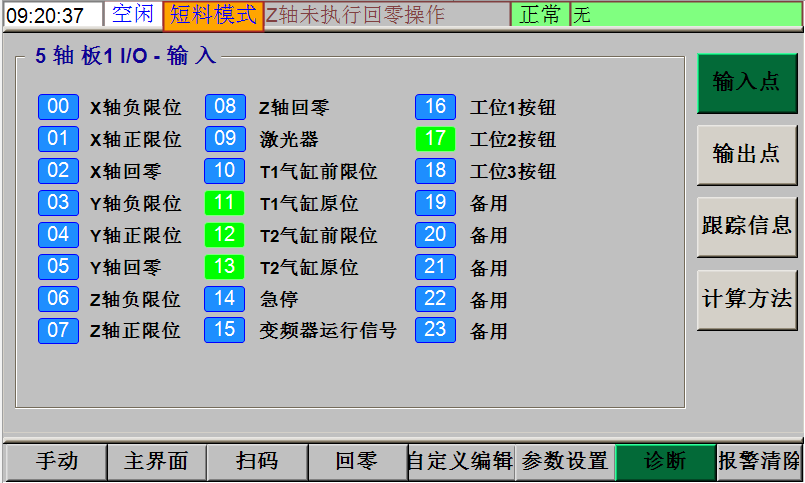Click green indicator 12 T2气缸前限位

coord(225,235)
